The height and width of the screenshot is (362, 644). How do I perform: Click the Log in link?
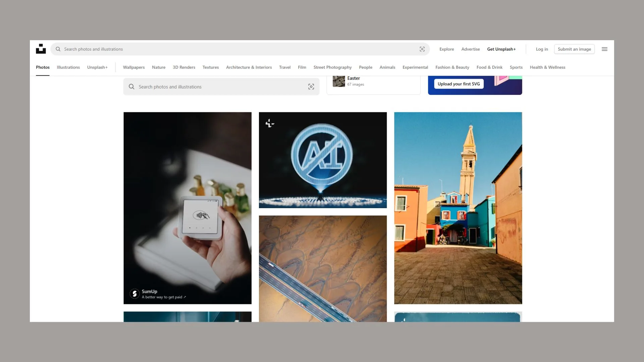point(542,49)
